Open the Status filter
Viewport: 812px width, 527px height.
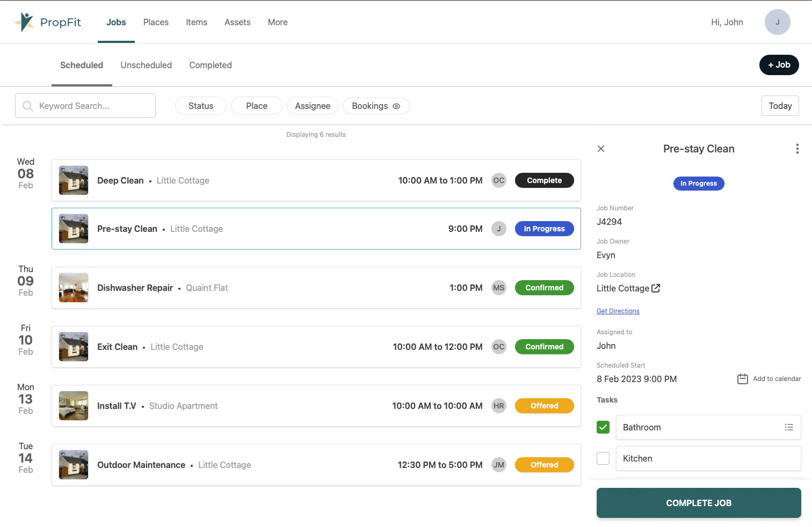pos(201,106)
